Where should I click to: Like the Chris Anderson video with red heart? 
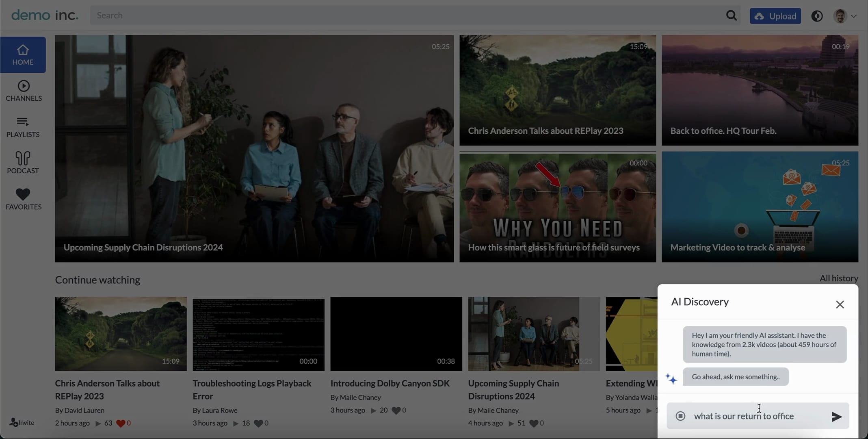(x=121, y=423)
